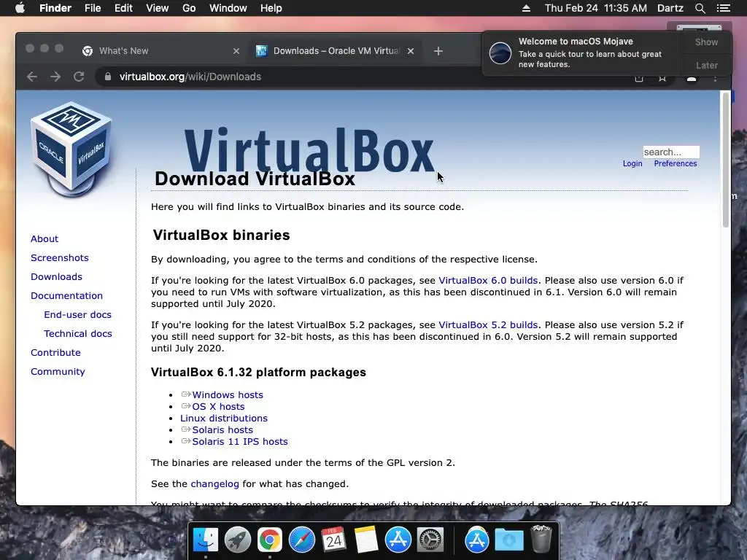Image resolution: width=747 pixels, height=560 pixels.
Task: Close the Downloads – Oracle VM tab
Action: (410, 51)
